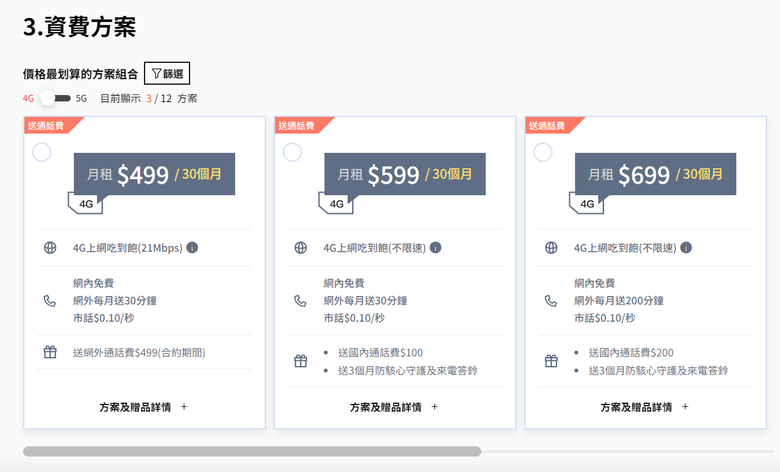Click the 月租 $699 / 30個月 price banner
This screenshot has width=780, height=472.
(656, 174)
